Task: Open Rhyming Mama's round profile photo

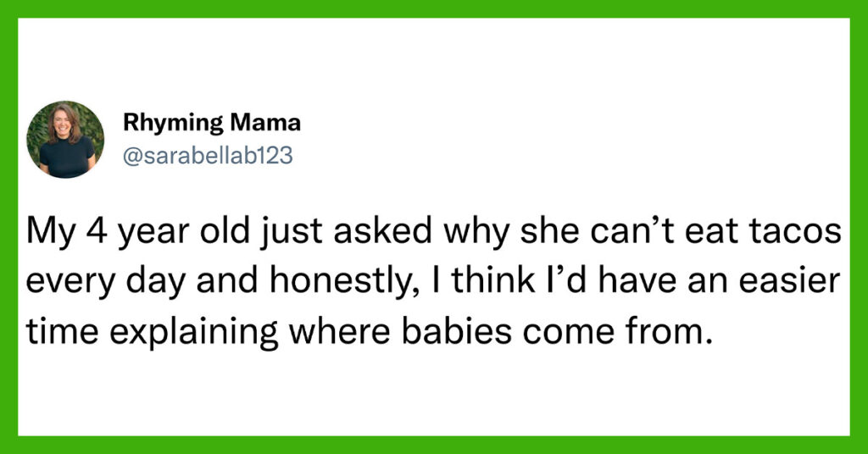Action: (65, 140)
